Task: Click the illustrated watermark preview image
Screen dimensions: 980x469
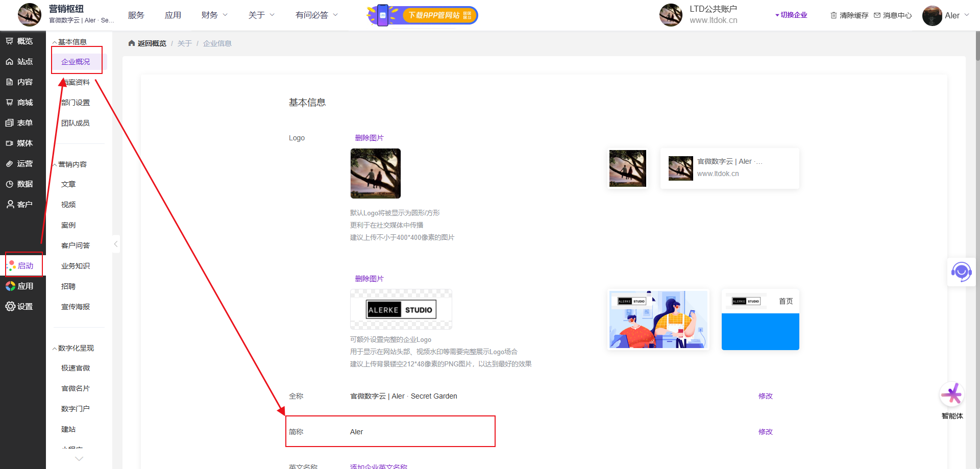Action: [x=658, y=319]
